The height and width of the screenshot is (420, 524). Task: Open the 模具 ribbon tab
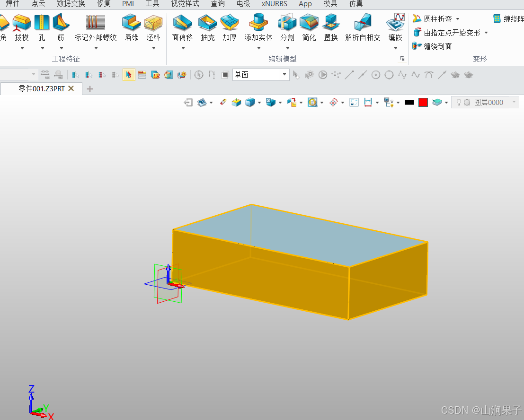click(330, 4)
